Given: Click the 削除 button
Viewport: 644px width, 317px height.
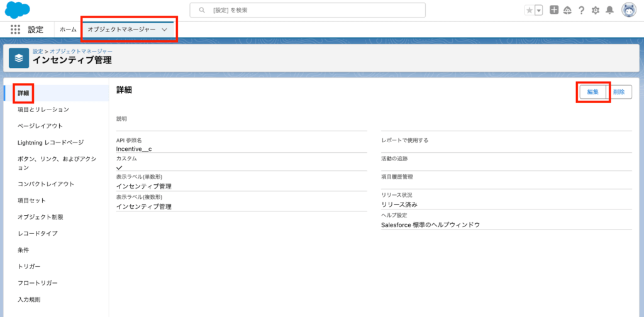Looking at the screenshot, I should (x=619, y=92).
